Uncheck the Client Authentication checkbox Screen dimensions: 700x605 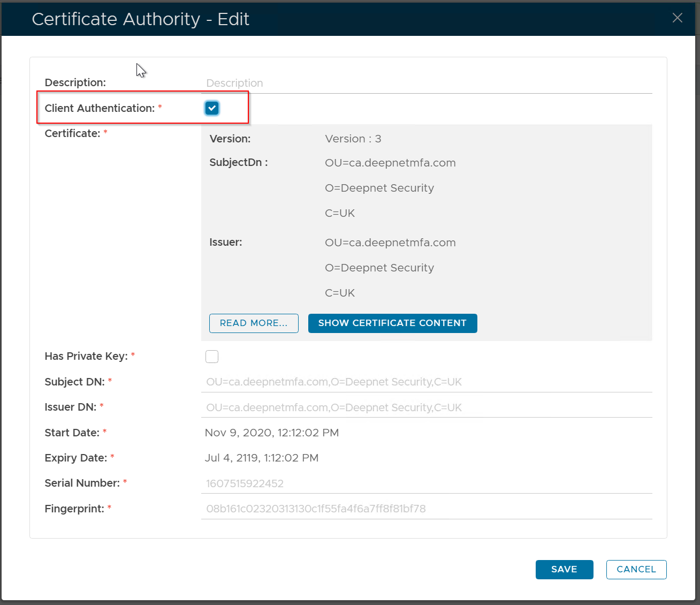pyautogui.click(x=212, y=108)
